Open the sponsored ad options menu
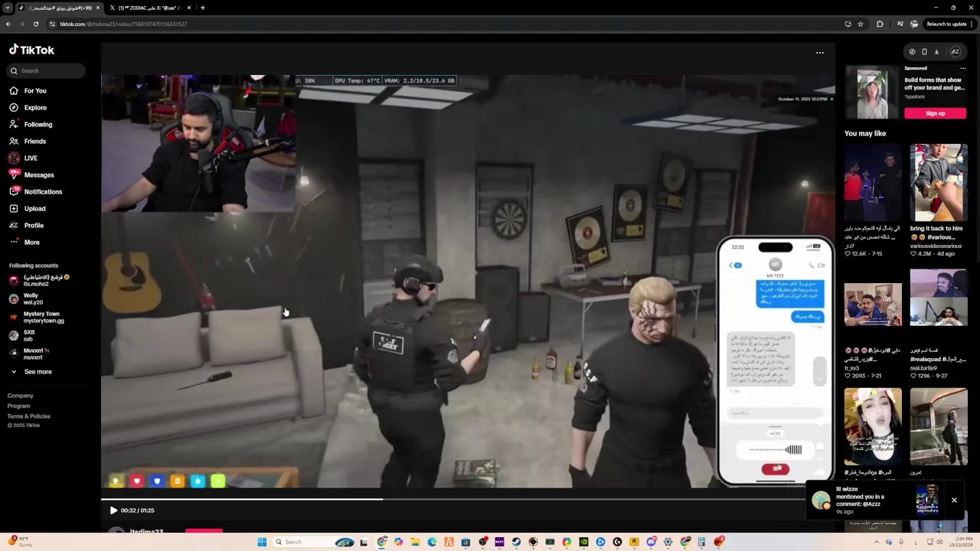 click(963, 68)
